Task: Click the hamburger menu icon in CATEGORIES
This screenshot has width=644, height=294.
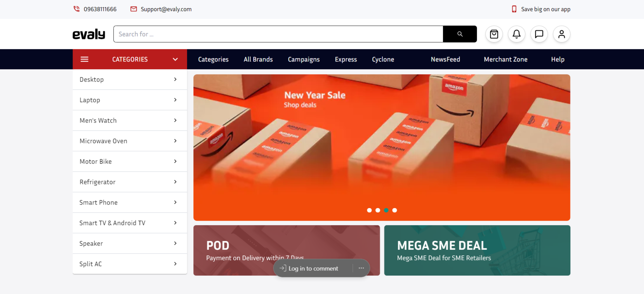Action: coord(84,59)
